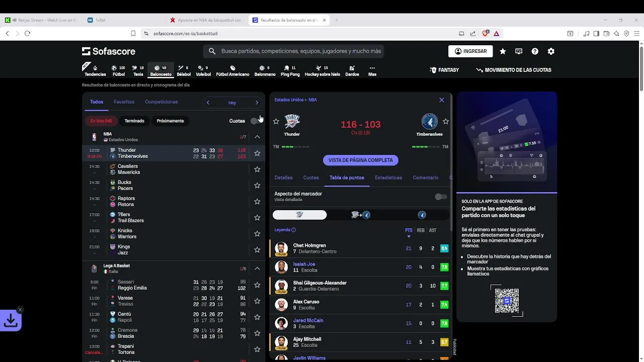Select Fútbol Americano sport icon
The height and width of the screenshot is (362, 644).
[232, 70]
